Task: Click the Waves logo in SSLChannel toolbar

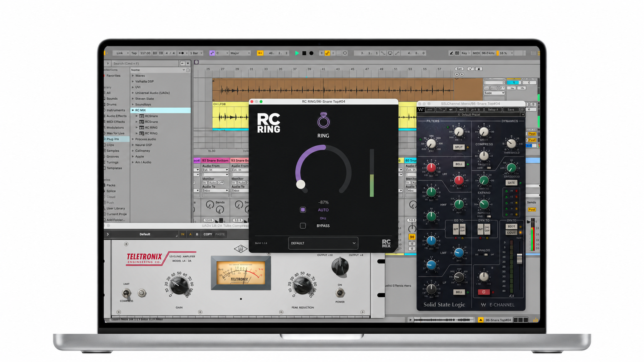Action: (x=421, y=110)
